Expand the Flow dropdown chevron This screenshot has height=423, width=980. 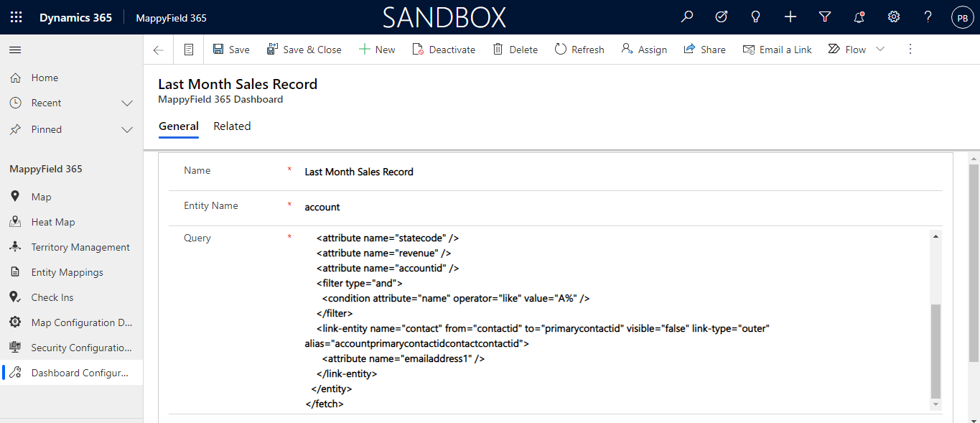[x=880, y=50]
